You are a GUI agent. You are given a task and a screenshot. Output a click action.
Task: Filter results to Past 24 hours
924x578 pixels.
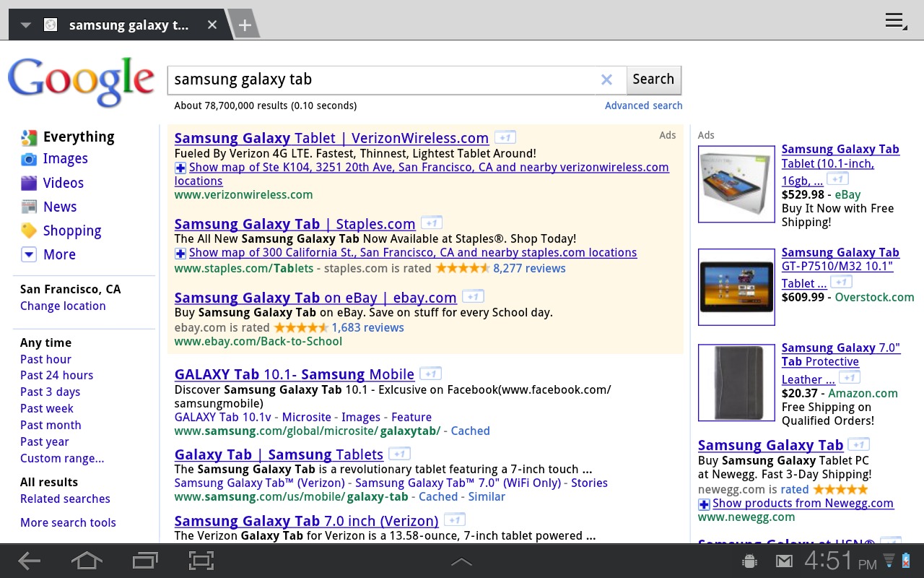tap(56, 375)
